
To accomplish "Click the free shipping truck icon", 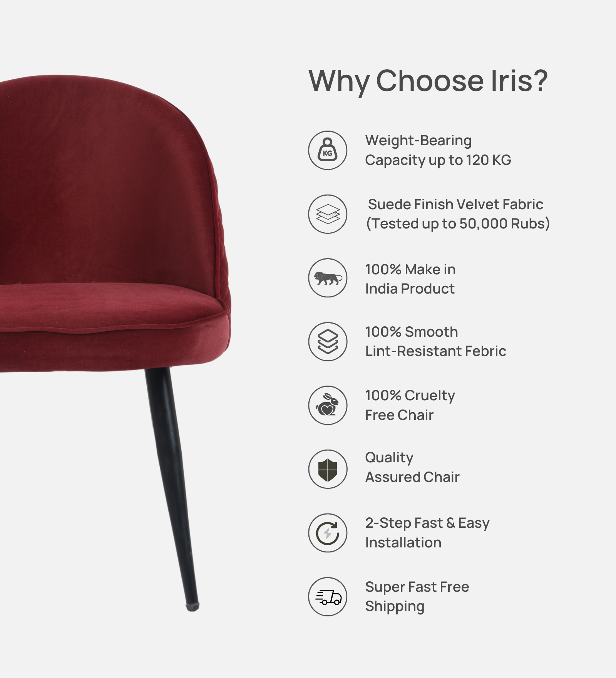I will coord(328,597).
